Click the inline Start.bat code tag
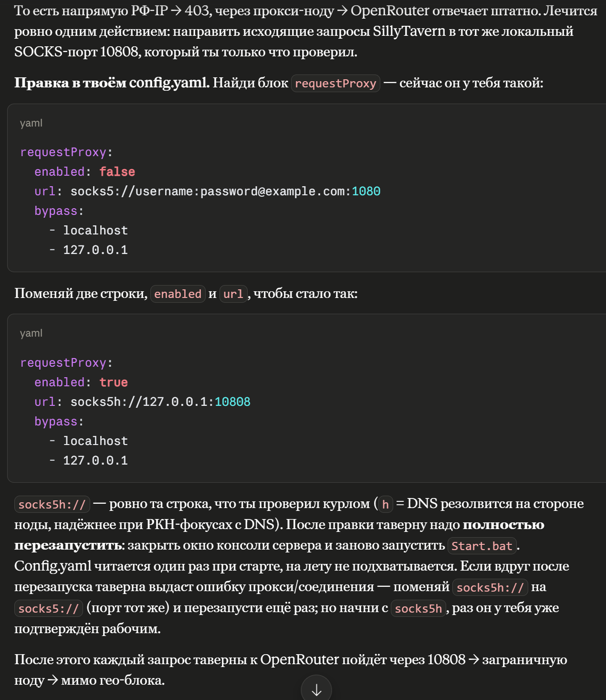The height and width of the screenshot is (700, 606). coord(482,546)
